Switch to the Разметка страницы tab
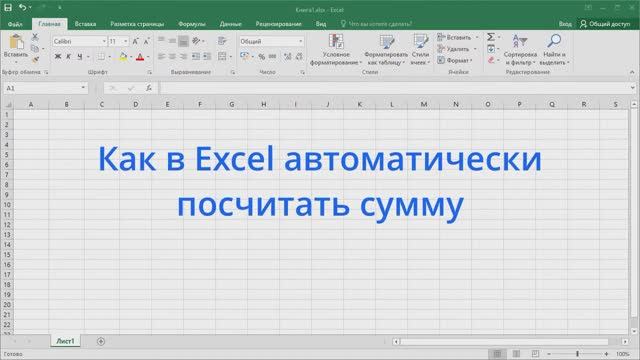 click(x=137, y=24)
